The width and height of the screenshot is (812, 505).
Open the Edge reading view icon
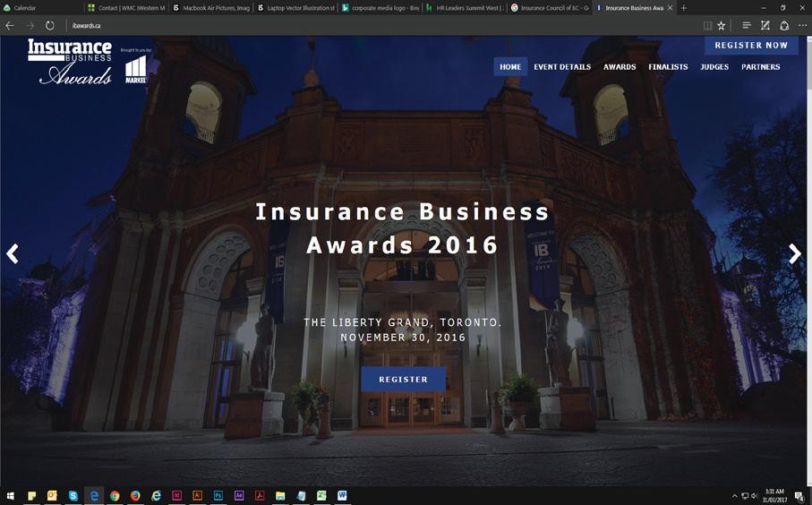tap(707, 25)
